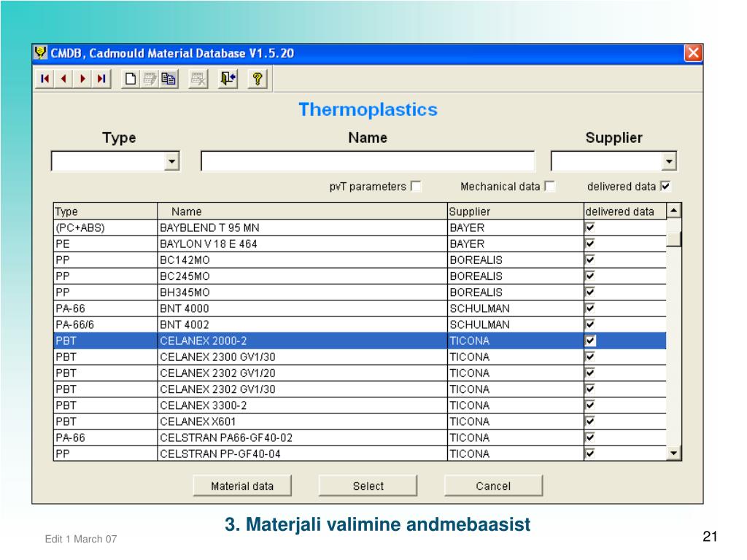Select the BAYBLEND T 95 MN row
Viewport: 747px width, 560px height.
pyautogui.click(x=360, y=227)
